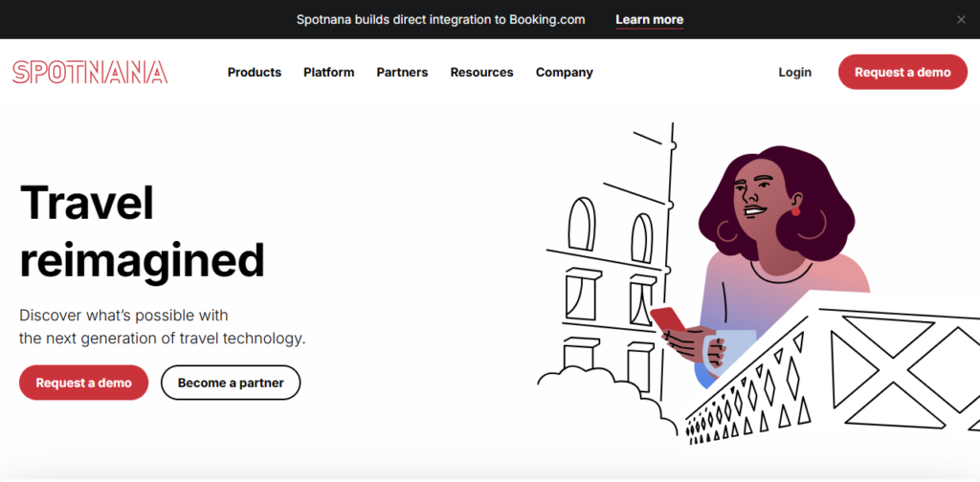Click the Booking.com announcement text
Viewport: 980px width, 482px height.
(440, 19)
